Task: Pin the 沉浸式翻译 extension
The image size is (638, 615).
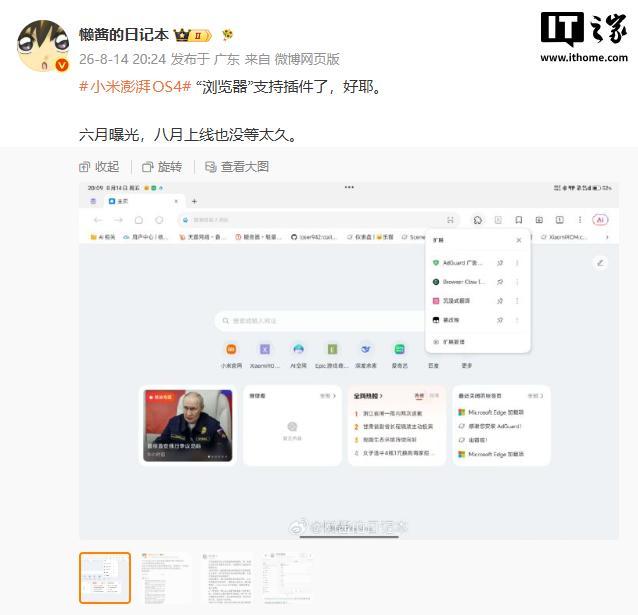Action: pyautogui.click(x=500, y=301)
